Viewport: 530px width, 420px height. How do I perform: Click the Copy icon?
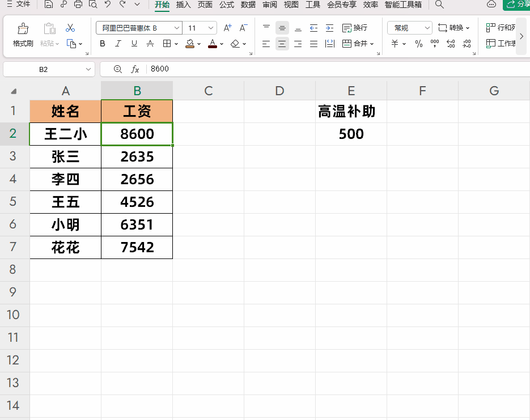coord(71,44)
